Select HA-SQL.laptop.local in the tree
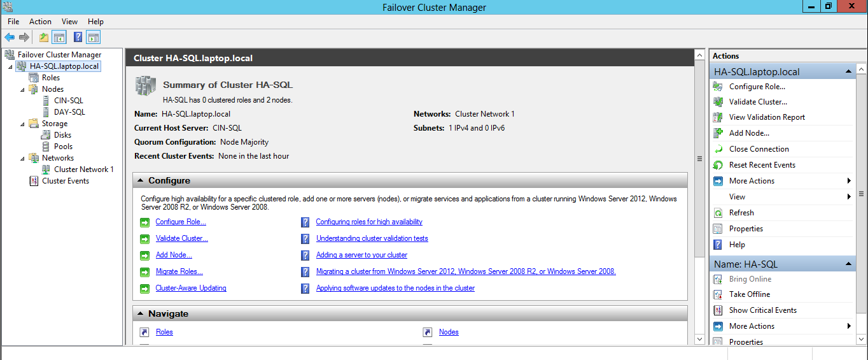This screenshot has width=868, height=360. pyautogui.click(x=64, y=66)
